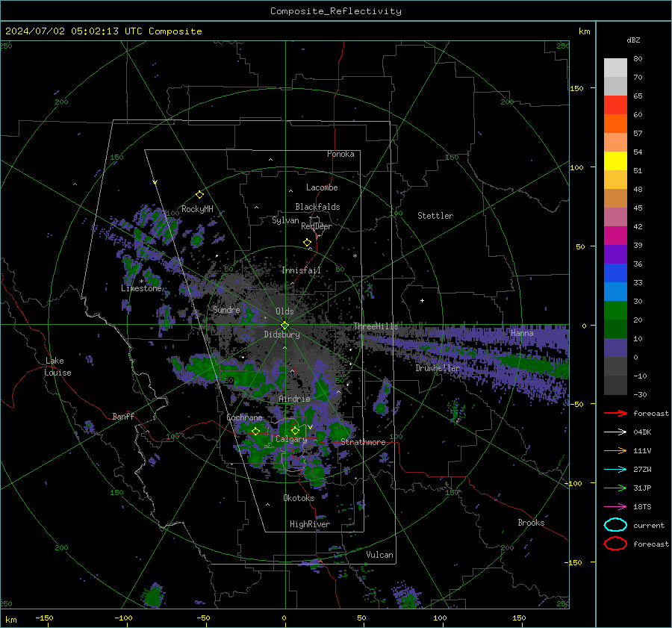Select the magenta swatch below 42 dBZ

tap(615, 235)
